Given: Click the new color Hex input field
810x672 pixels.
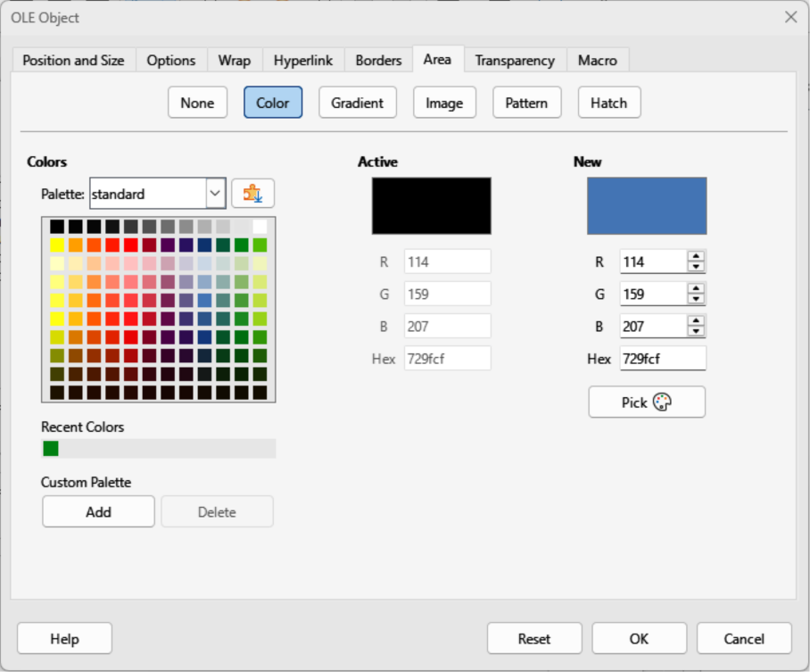Looking at the screenshot, I should point(663,359).
